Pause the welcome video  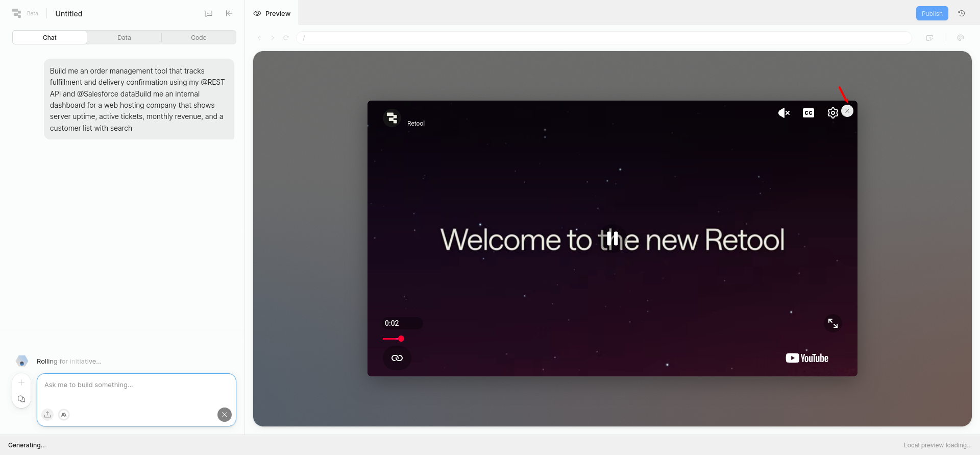pyautogui.click(x=612, y=238)
